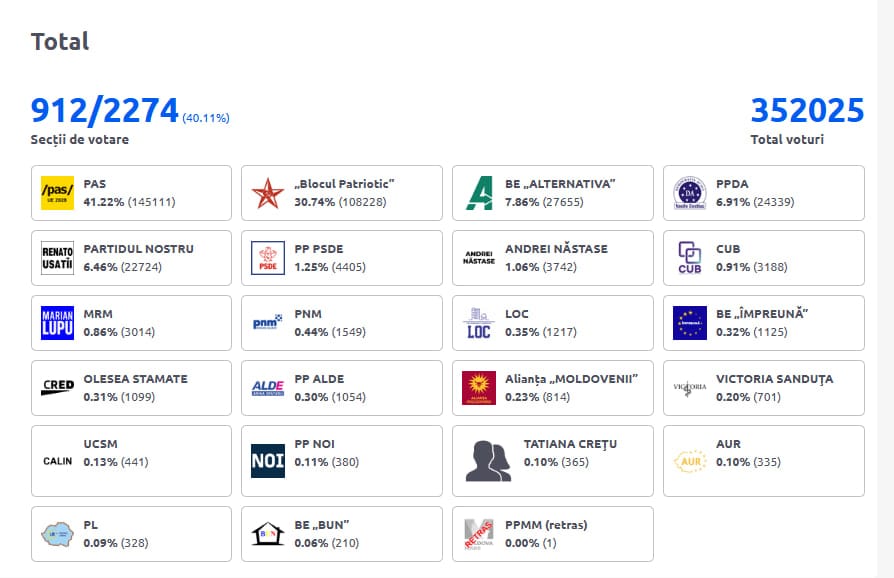Click the 352025 total votes figure
Screen dimensions: 894x578
point(807,111)
